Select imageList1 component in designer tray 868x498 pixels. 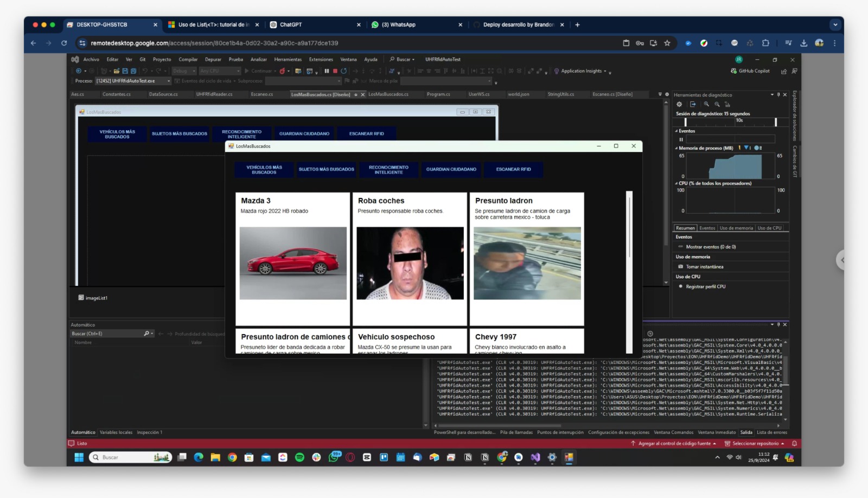pos(93,298)
